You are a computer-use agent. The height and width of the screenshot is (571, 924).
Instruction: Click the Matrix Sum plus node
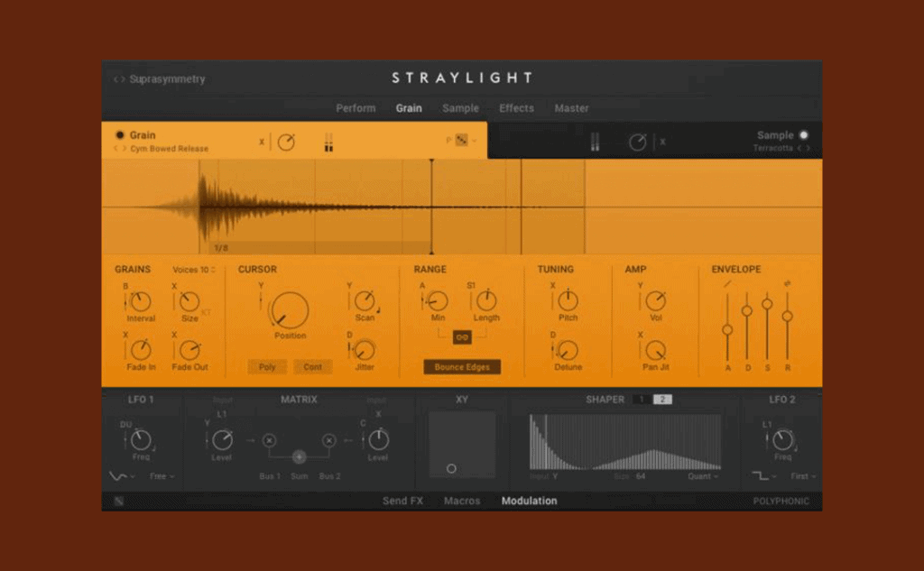pos(300,457)
